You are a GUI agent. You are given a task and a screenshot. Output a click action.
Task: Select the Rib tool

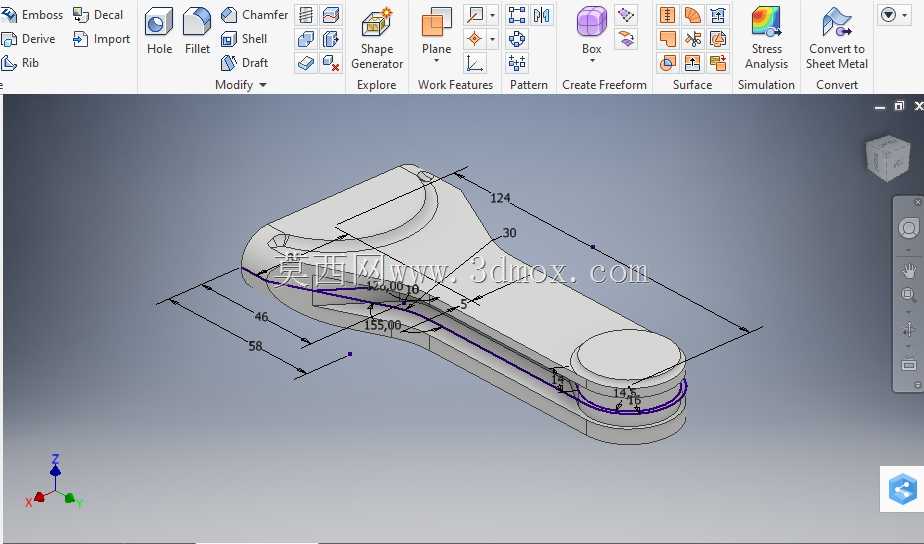point(20,62)
